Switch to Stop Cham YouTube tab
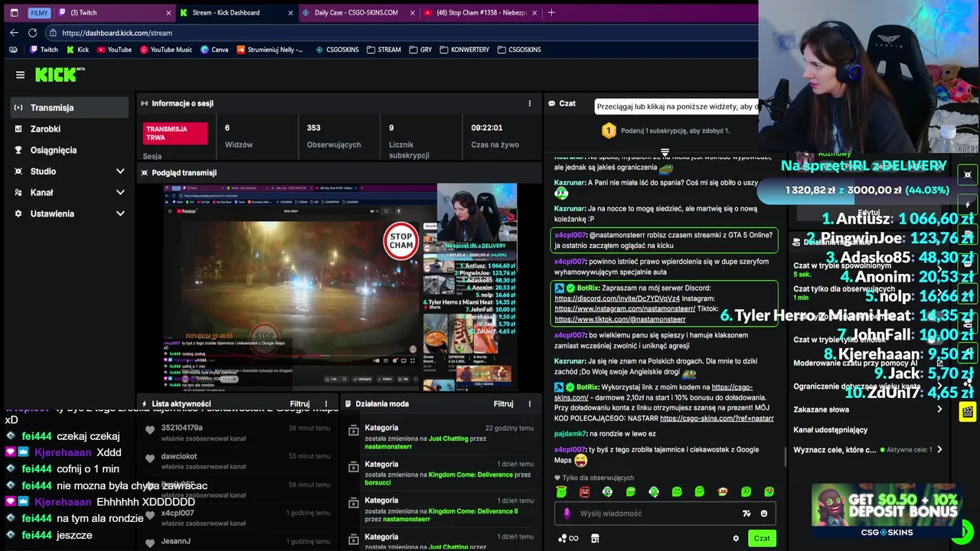The width and height of the screenshot is (980, 551). point(481,12)
